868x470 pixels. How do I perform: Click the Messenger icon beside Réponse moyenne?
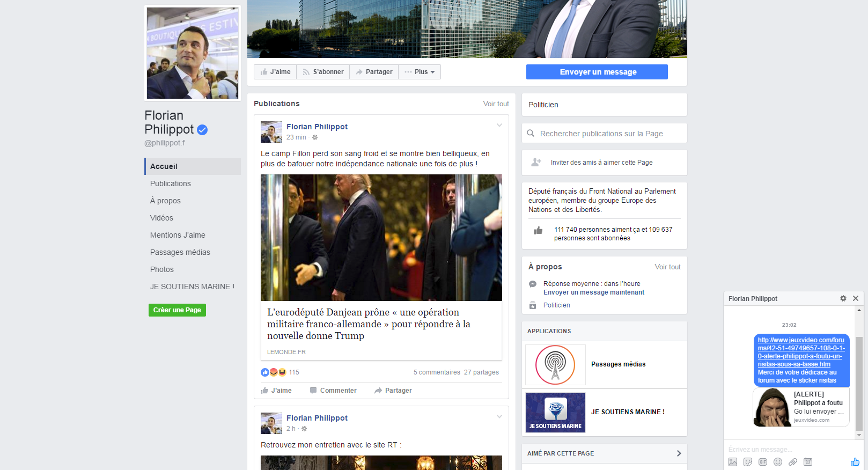point(533,284)
